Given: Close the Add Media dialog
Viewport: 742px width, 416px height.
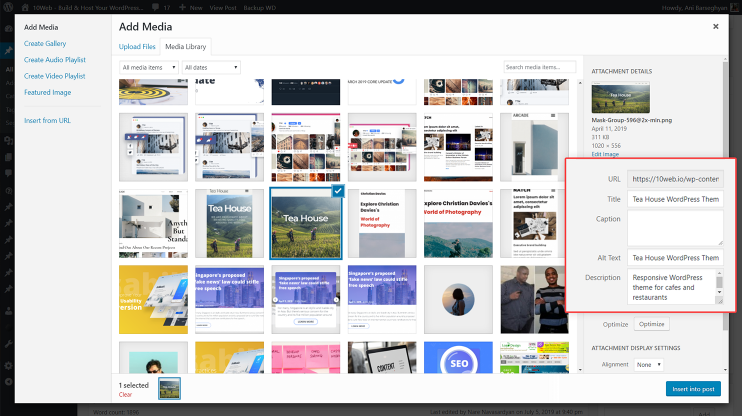Looking at the screenshot, I should click(716, 27).
